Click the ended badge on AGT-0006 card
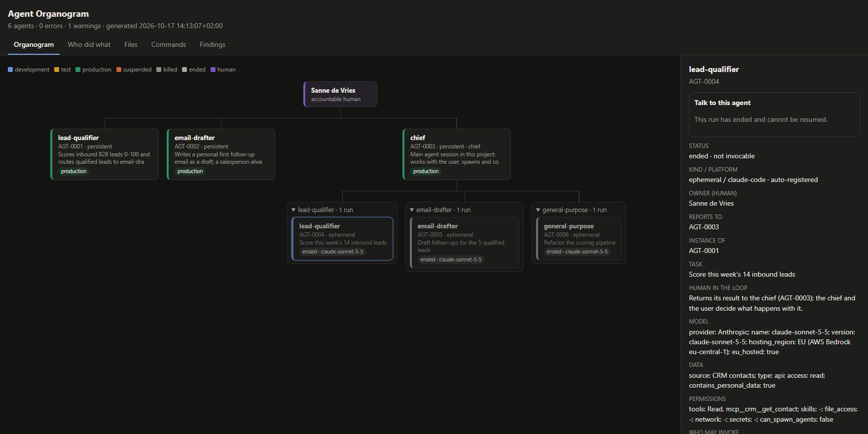The image size is (868, 434). click(577, 252)
